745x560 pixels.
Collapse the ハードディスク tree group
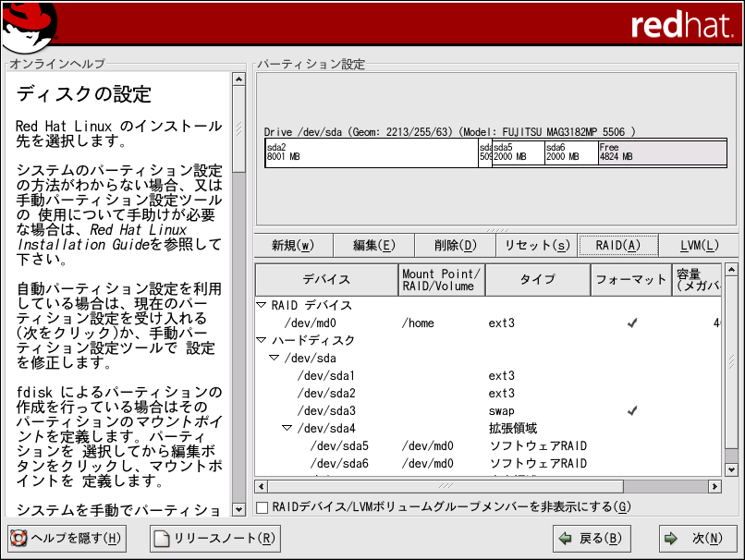262,341
